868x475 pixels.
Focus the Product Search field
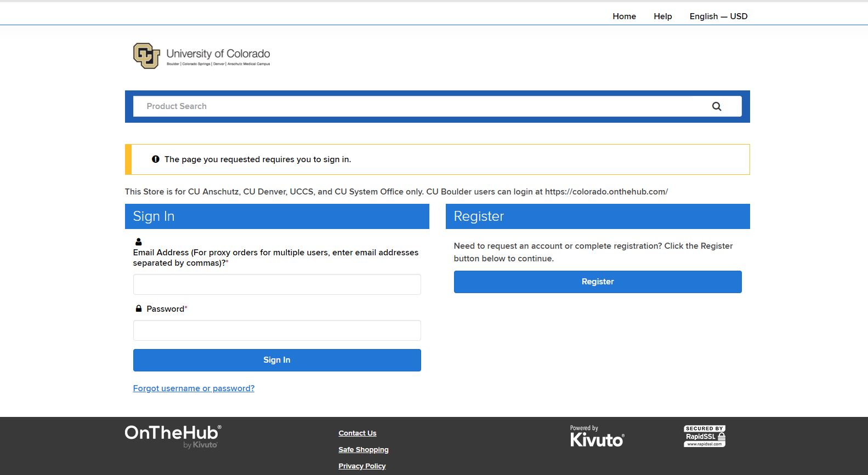coord(422,106)
